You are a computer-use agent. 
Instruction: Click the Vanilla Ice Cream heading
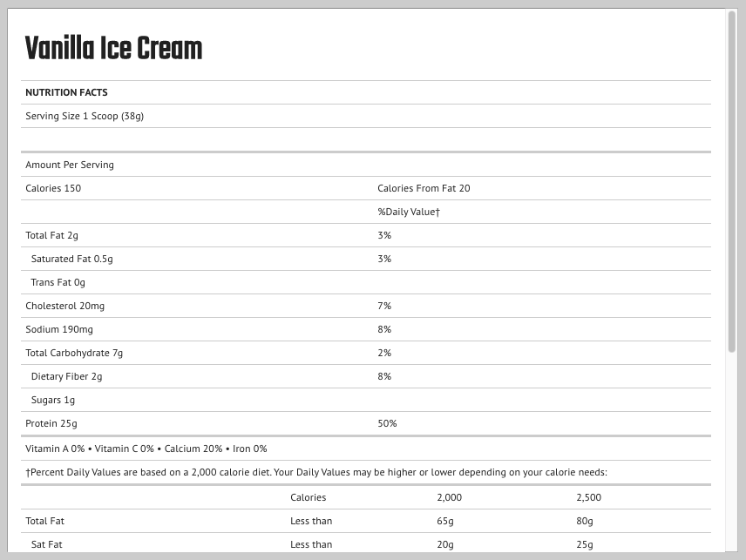(113, 50)
